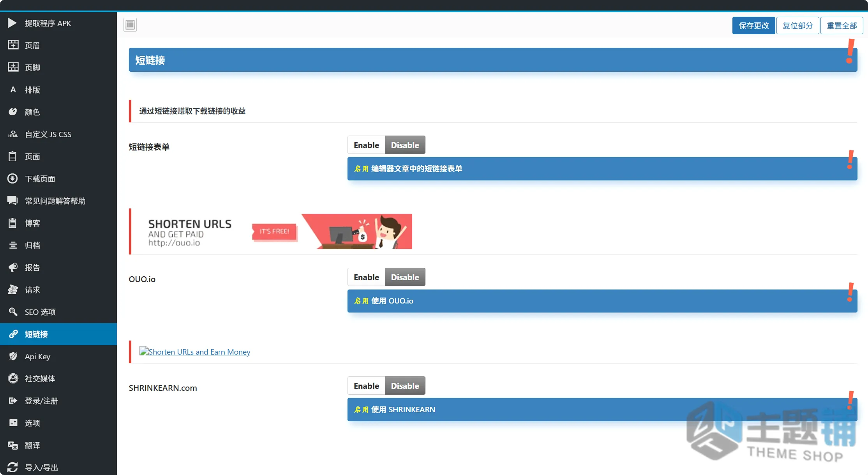This screenshot has width=868, height=475.
Task: Click the translate icon beside 翻译
Action: 13,445
